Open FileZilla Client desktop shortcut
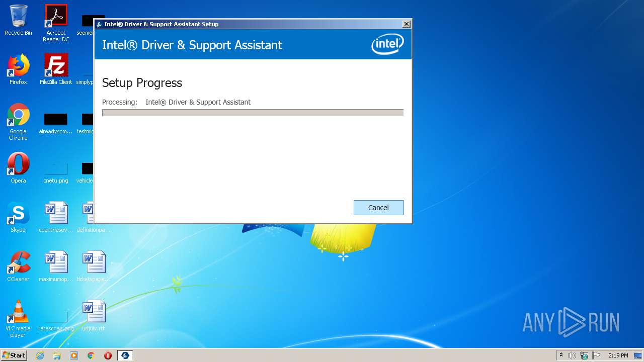Image resolution: width=644 pixels, height=362 pixels. coord(56,69)
